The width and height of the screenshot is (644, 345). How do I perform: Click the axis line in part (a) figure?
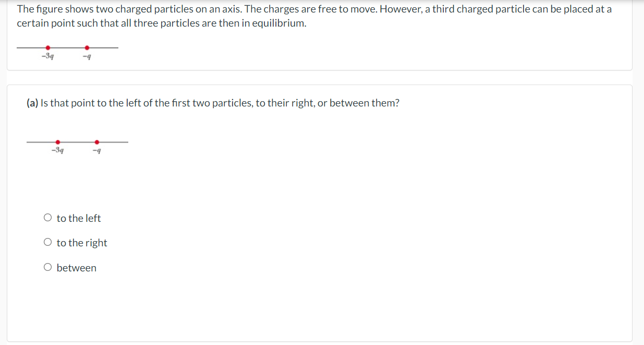117,141
